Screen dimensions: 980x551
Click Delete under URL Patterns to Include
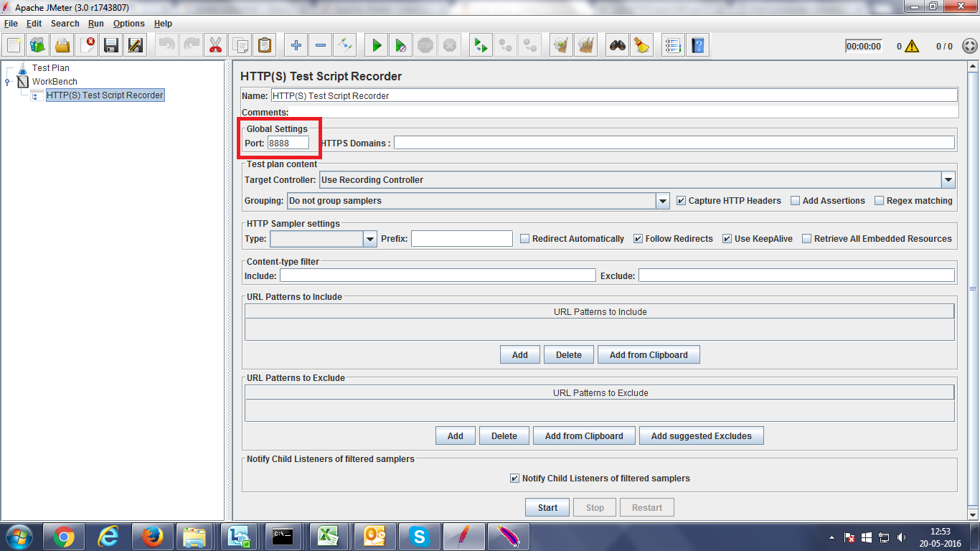point(569,354)
